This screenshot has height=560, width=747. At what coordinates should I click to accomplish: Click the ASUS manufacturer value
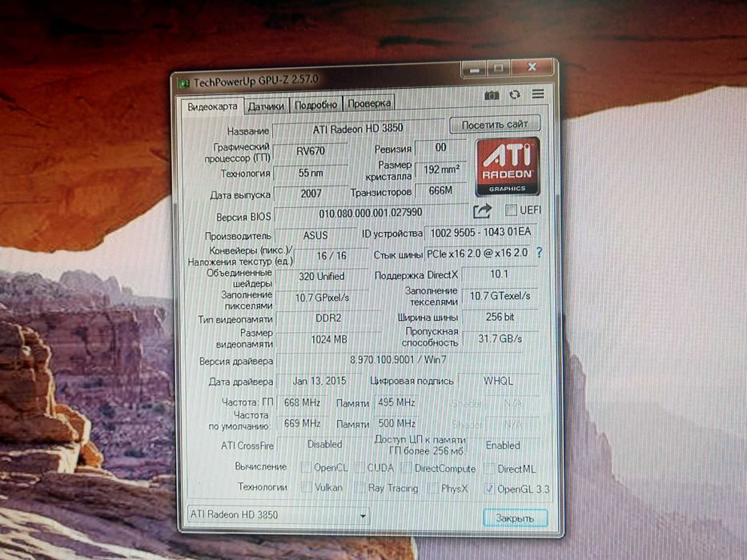pyautogui.click(x=315, y=235)
